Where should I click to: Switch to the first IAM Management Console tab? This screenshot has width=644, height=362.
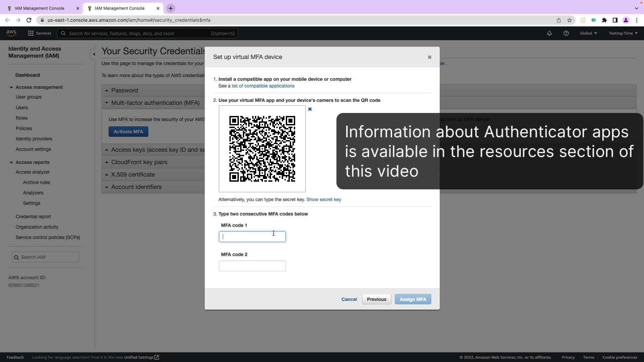coord(40,8)
